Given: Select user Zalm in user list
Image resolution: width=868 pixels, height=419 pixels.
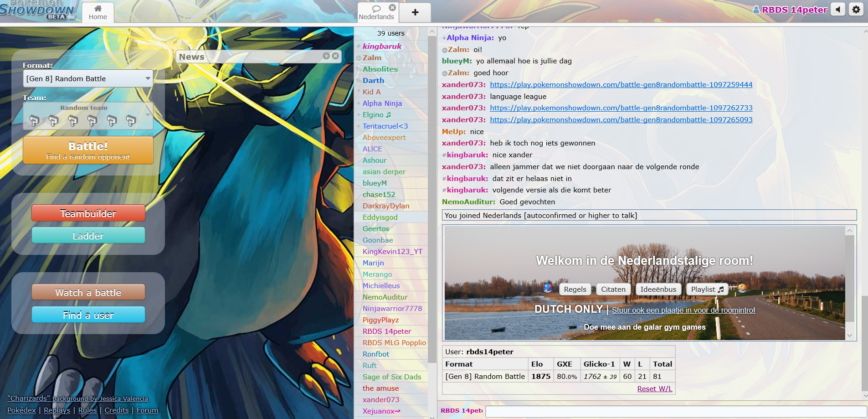Looking at the screenshot, I should pyautogui.click(x=391, y=57).
